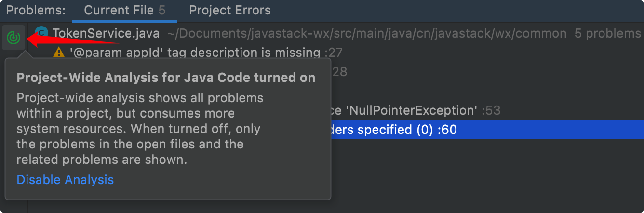This screenshot has width=644, height=213.
Task: Click the Disable Analysis link
Action: pos(65,180)
